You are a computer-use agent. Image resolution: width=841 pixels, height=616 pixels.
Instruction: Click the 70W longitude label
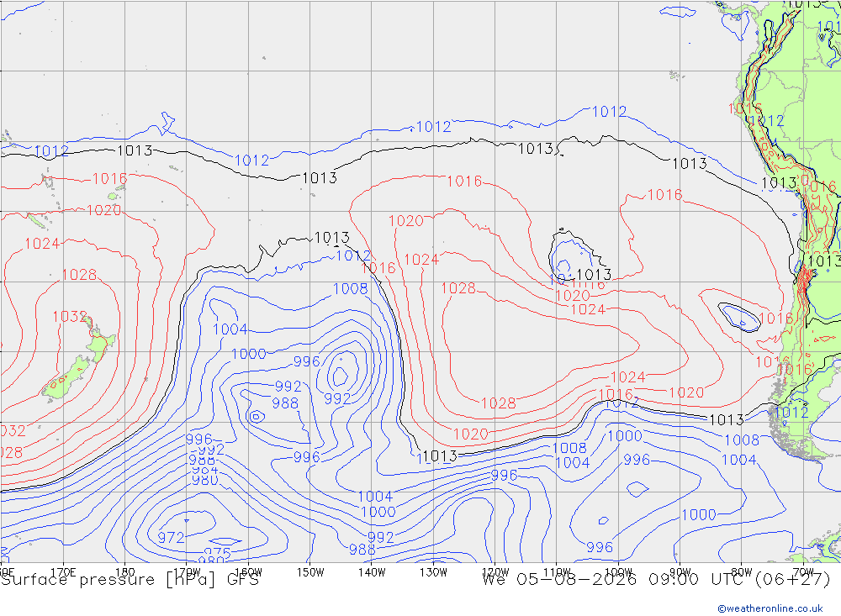(x=803, y=572)
